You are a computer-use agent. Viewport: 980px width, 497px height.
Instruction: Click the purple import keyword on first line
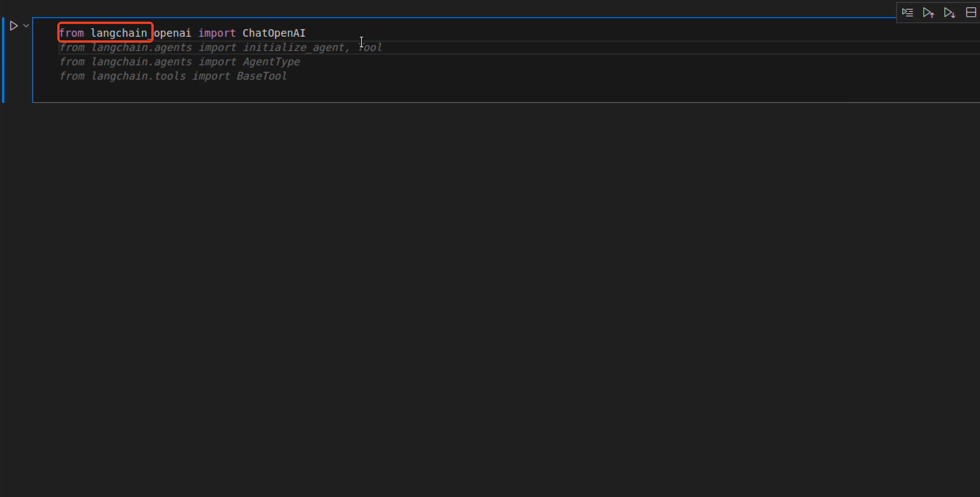click(217, 33)
